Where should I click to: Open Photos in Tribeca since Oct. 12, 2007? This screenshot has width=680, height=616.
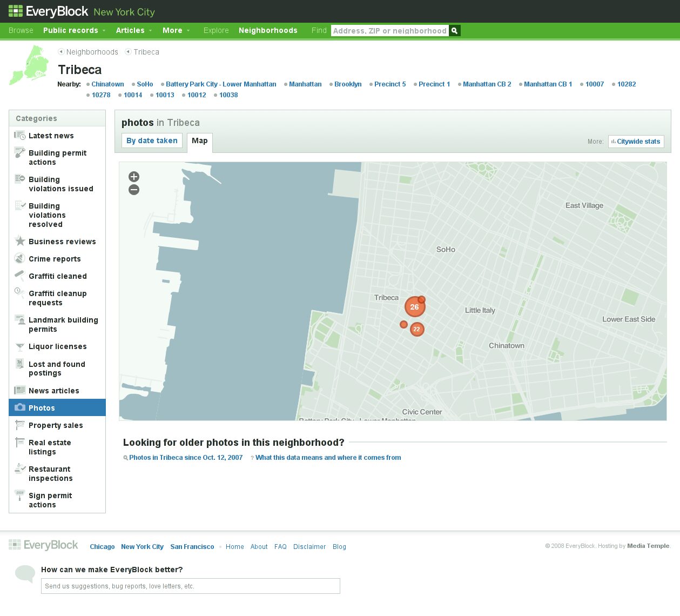click(186, 458)
